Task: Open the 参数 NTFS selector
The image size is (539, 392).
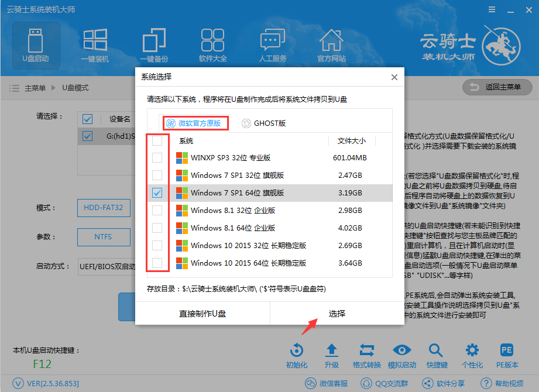Action: [x=104, y=237]
